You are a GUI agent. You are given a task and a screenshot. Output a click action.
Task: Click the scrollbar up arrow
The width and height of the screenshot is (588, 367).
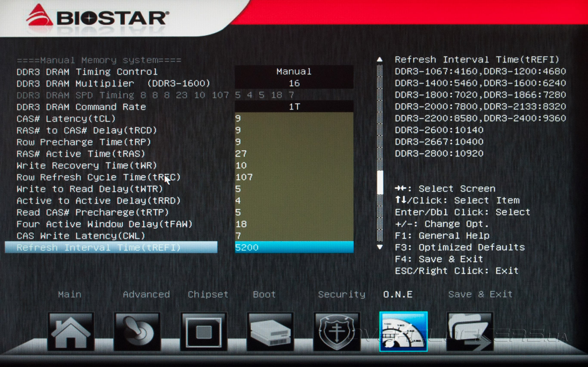tap(380, 59)
